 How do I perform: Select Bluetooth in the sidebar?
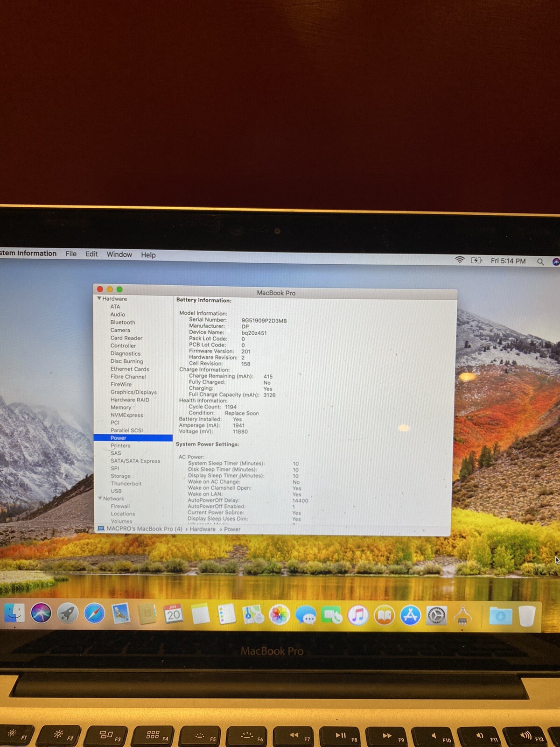coord(123,323)
